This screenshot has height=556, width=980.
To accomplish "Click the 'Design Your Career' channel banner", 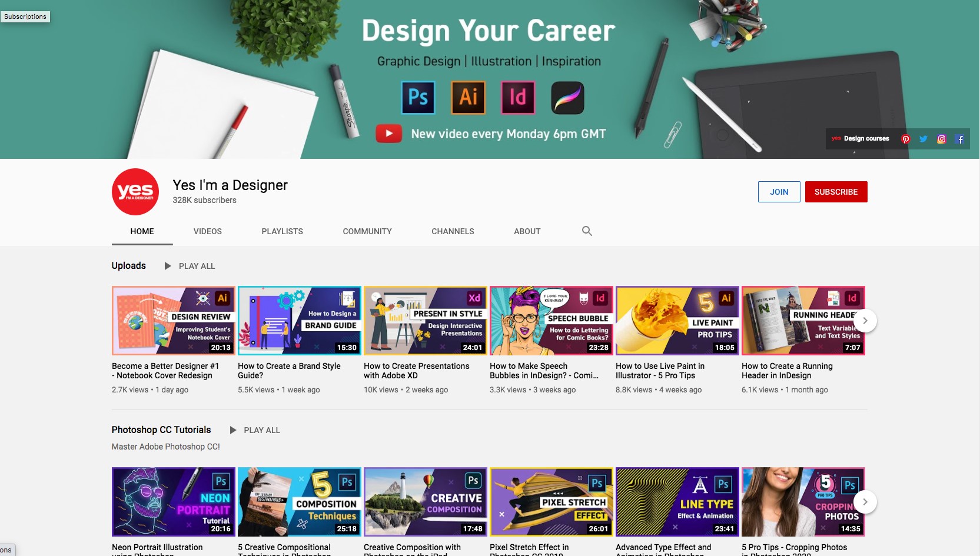I will coord(490,79).
